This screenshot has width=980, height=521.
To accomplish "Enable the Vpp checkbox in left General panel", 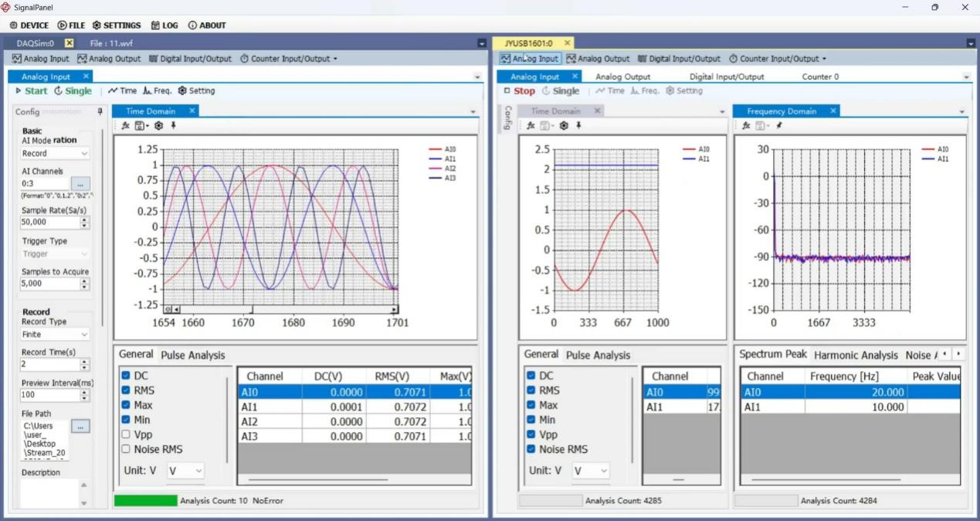I will click(126, 434).
